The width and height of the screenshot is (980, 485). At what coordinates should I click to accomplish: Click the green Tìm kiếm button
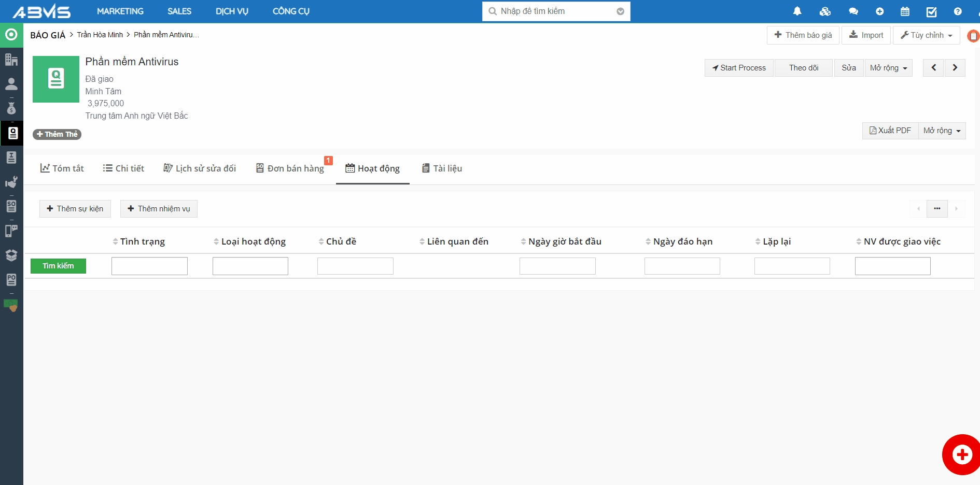pos(58,266)
